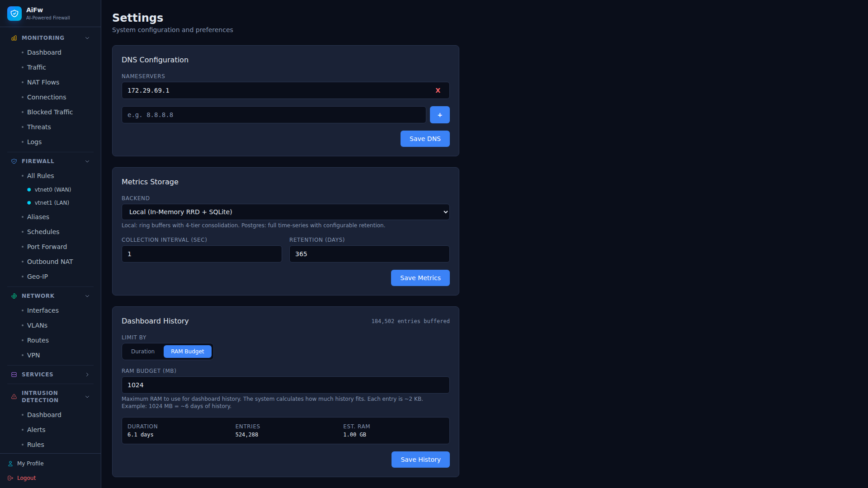Go to Traffic page
868x488 pixels.
click(37, 67)
